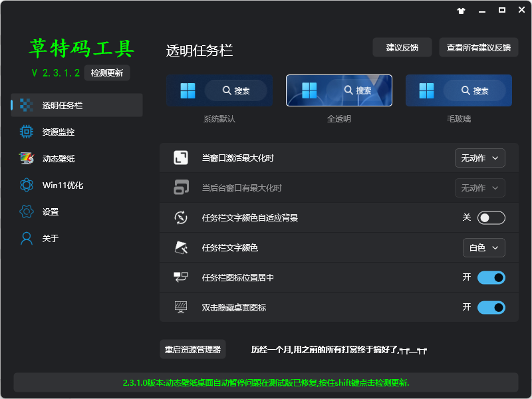This screenshot has width=532, height=399.
Task: Open 当后台窗口有最大化时 dropdown
Action: click(479, 188)
